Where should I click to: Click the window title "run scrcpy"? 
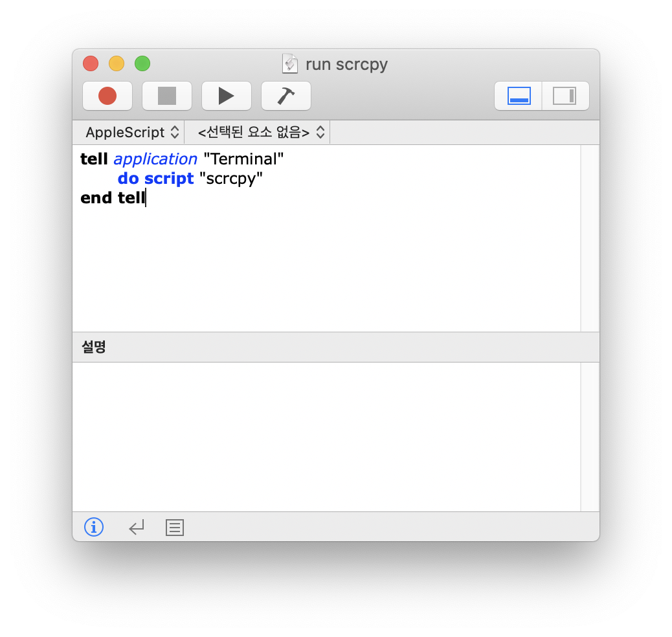346,64
